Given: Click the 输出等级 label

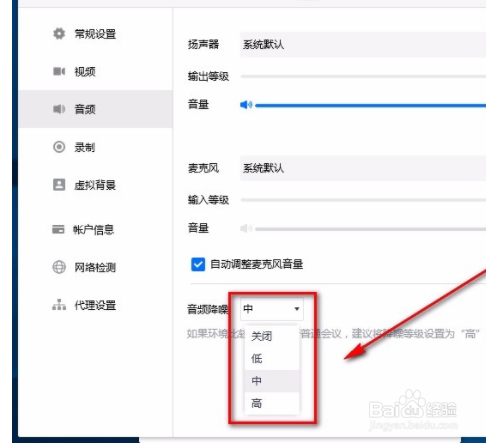Looking at the screenshot, I should [208, 76].
